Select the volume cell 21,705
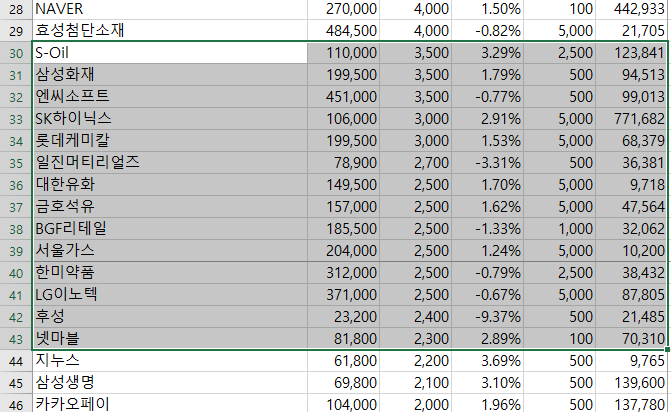This screenshot has width=671, height=412. 632,31
